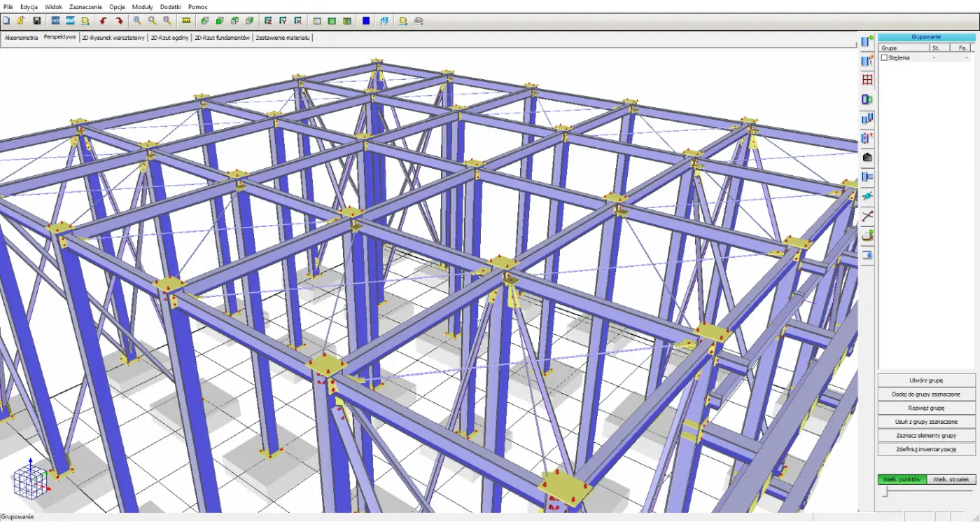
Task: Click the save (floppy disk) toolbar icon
Action: pyautogui.click(x=36, y=21)
